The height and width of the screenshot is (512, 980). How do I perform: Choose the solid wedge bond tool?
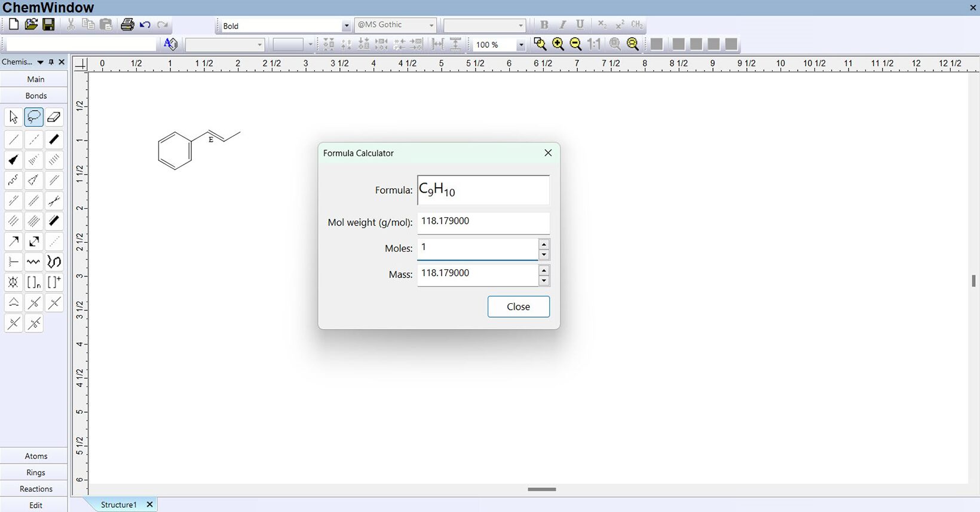click(14, 160)
